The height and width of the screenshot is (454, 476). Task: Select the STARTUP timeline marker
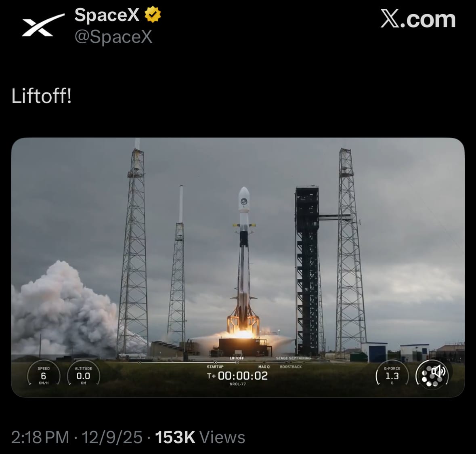(x=215, y=365)
